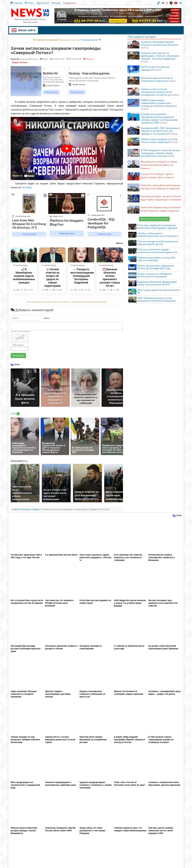Image resolution: width=192 pixels, height=868 pixels.
Task: Open the Telegram icon in header
Action: [180, 3]
